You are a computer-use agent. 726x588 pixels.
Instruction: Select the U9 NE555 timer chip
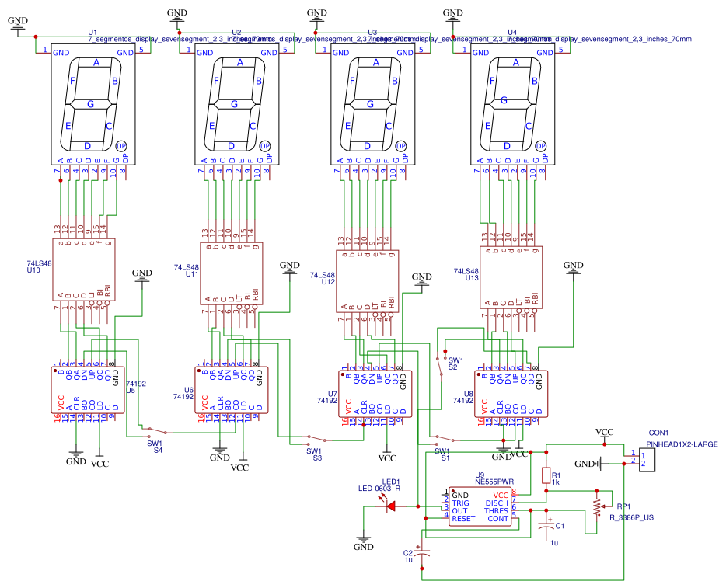coord(480,506)
